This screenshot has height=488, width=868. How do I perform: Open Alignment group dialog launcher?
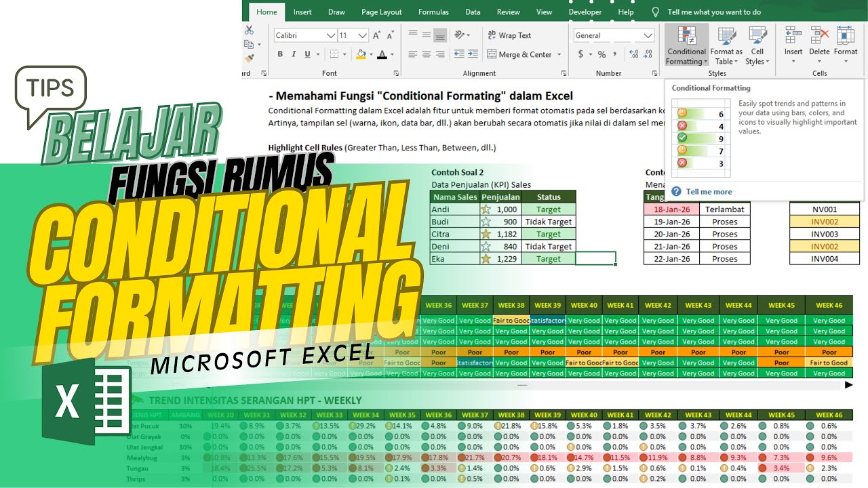564,73
